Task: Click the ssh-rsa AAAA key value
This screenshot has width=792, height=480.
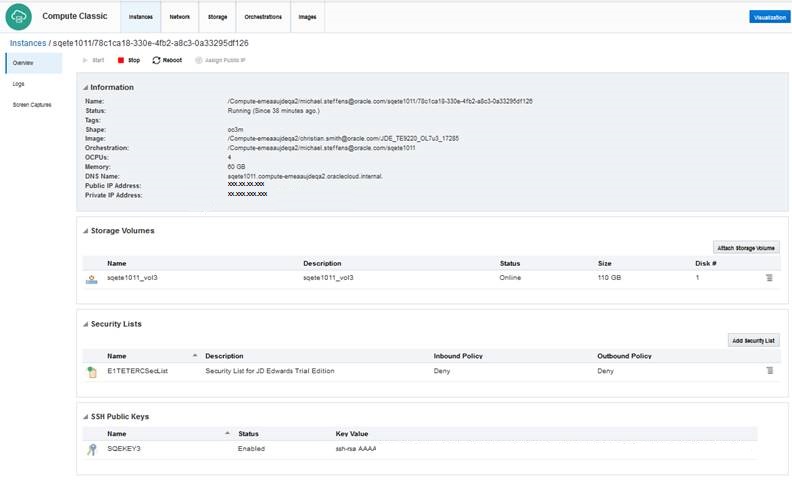Action: (x=356, y=449)
